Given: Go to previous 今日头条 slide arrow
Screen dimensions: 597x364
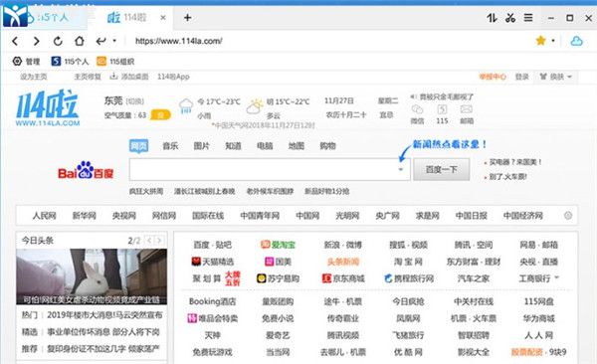Looking at the screenshot, I should [149, 241].
